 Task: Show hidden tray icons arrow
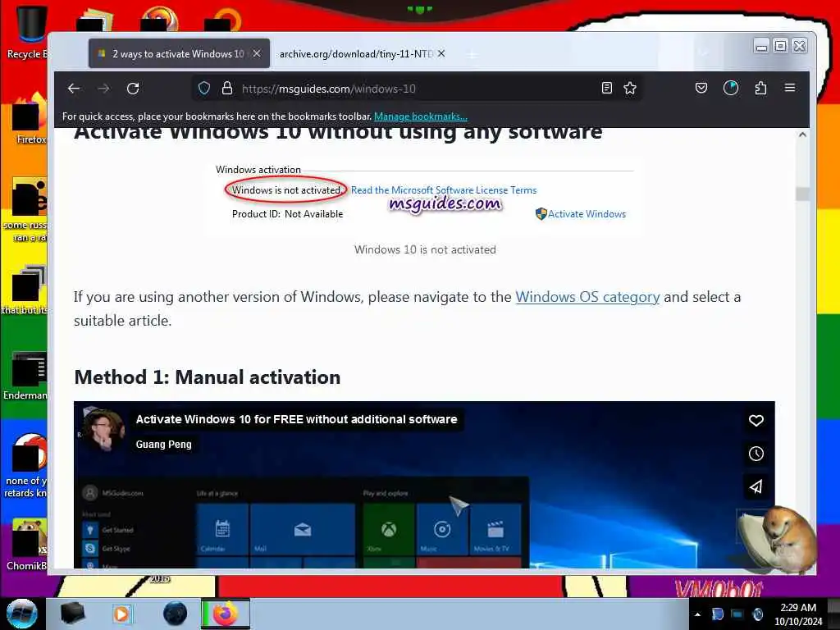(697, 614)
